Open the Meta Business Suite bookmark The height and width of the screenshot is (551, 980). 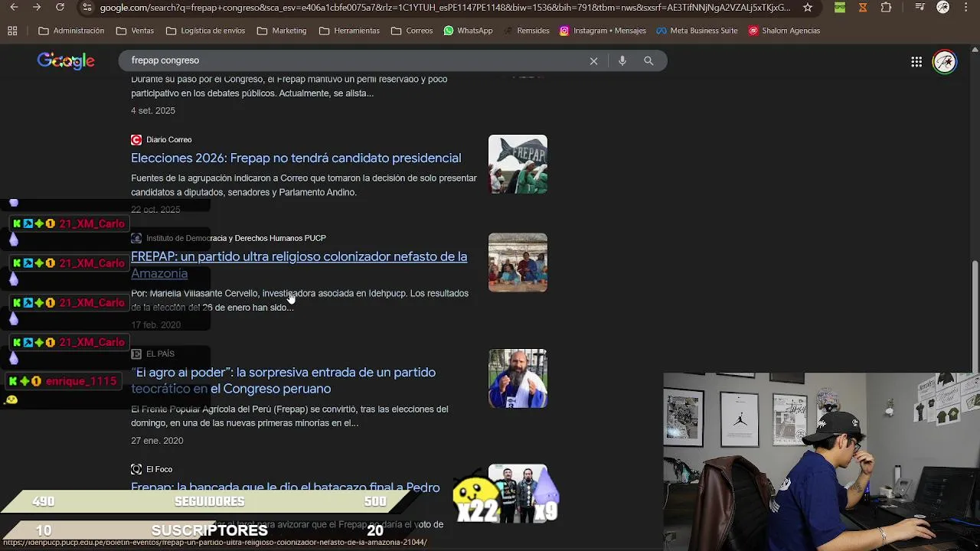click(x=697, y=31)
